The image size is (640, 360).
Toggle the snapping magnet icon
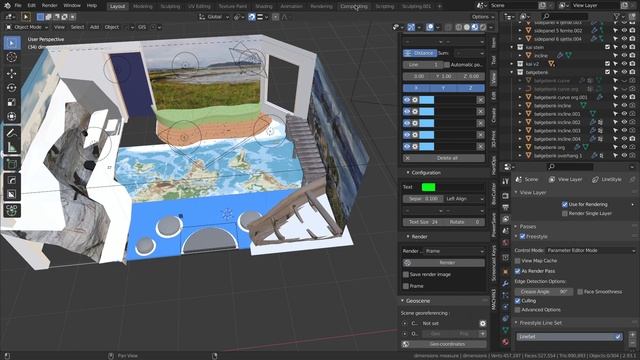point(252,17)
